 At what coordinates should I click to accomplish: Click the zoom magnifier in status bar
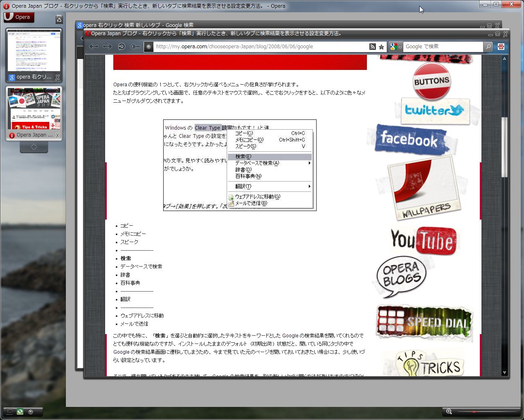pyautogui.click(x=449, y=412)
